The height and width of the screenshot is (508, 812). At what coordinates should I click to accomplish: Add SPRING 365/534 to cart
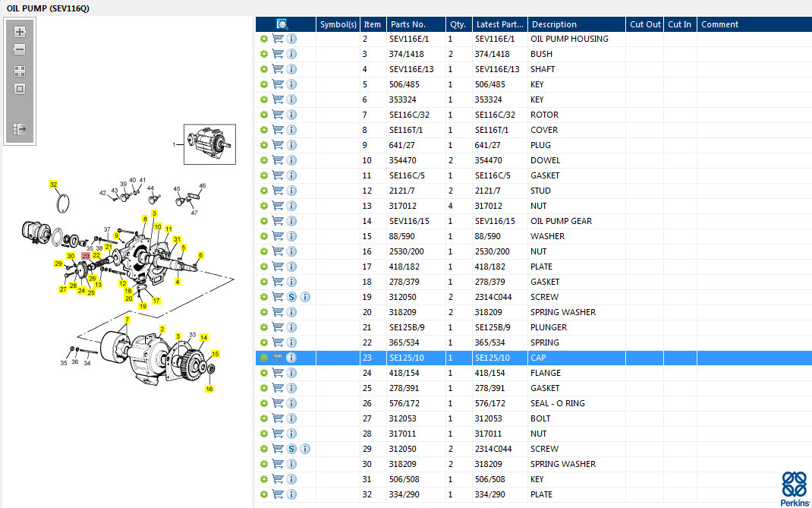pos(278,342)
